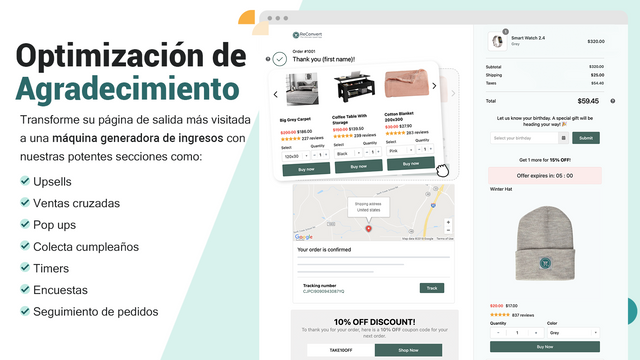
Task: Click the tracking number link
Action: [x=324, y=291]
